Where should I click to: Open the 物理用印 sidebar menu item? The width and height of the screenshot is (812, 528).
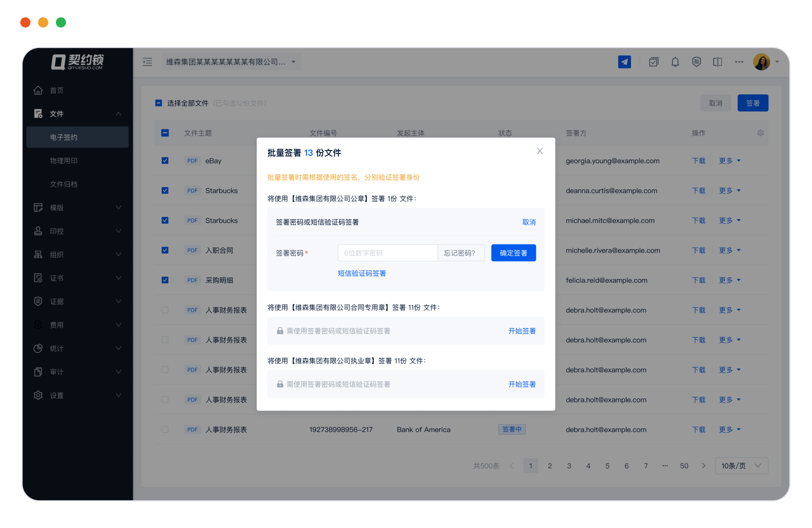click(63, 161)
